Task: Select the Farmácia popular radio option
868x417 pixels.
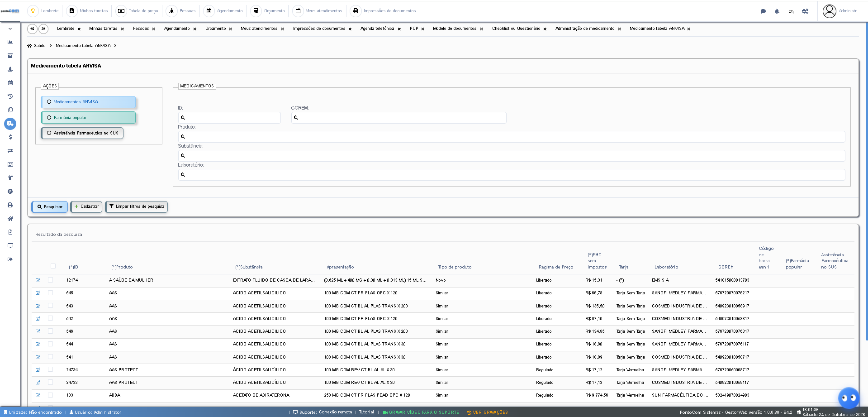Action: pyautogui.click(x=88, y=118)
